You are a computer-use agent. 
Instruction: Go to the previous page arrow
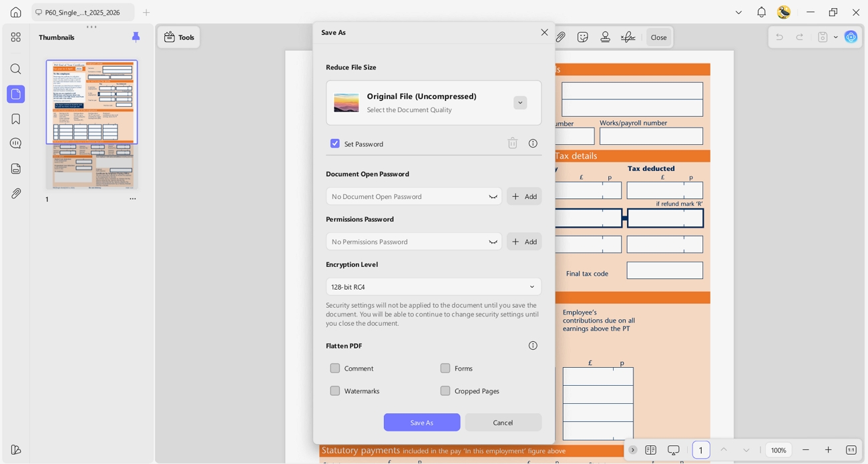pos(724,450)
